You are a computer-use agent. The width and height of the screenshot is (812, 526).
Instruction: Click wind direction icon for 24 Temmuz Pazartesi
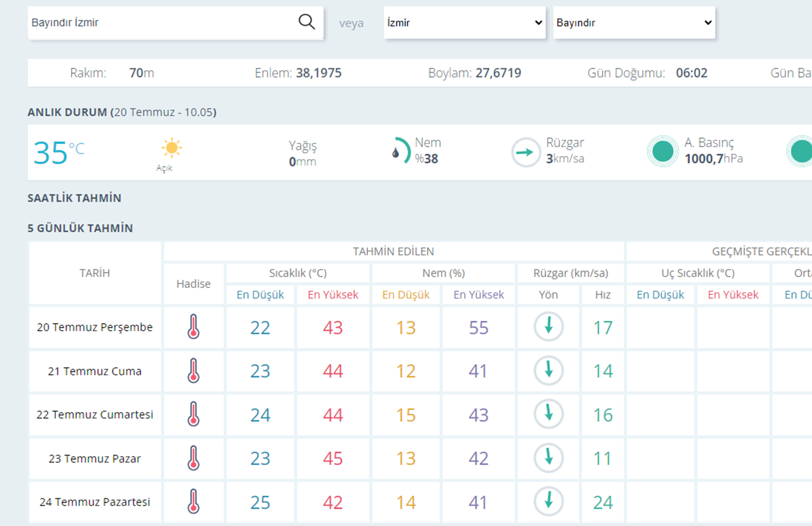point(549,501)
